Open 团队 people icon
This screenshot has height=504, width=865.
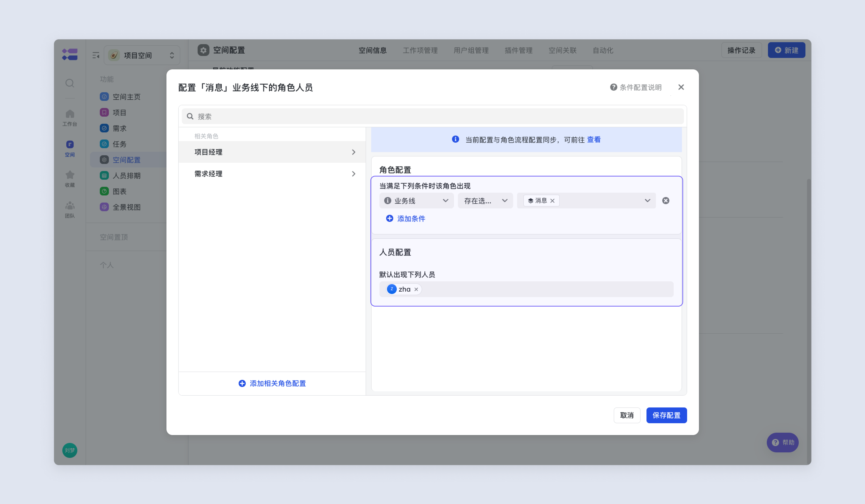click(x=70, y=209)
